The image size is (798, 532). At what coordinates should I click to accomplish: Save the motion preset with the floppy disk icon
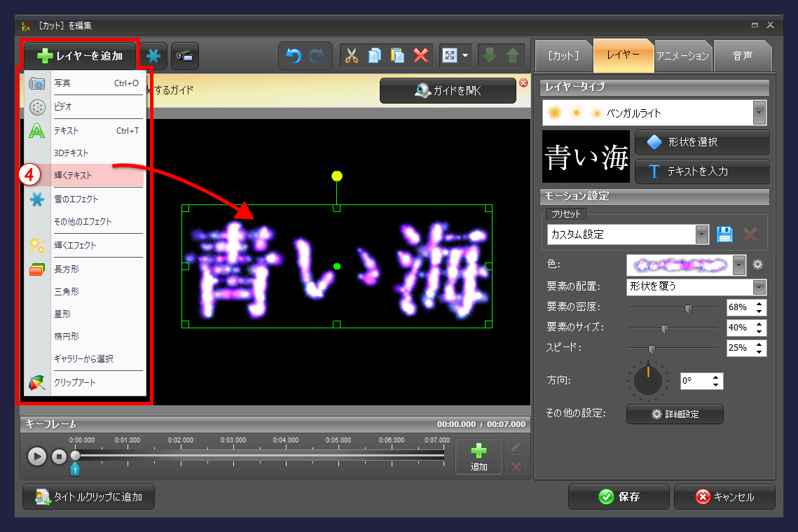pyautogui.click(x=724, y=234)
